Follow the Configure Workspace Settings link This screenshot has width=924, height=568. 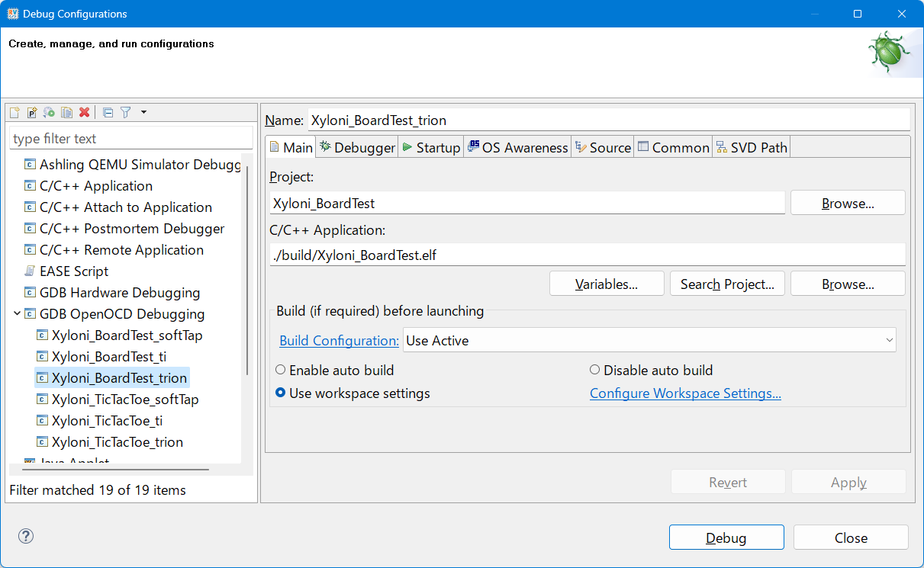point(685,393)
